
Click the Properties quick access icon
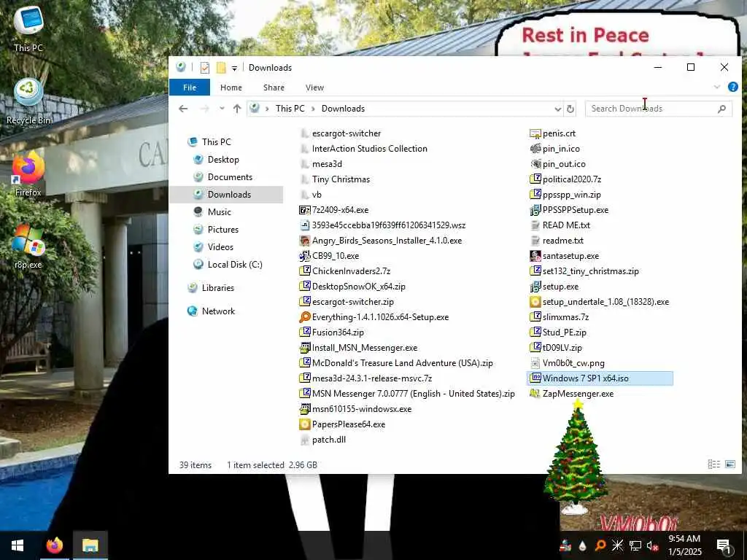pos(205,68)
